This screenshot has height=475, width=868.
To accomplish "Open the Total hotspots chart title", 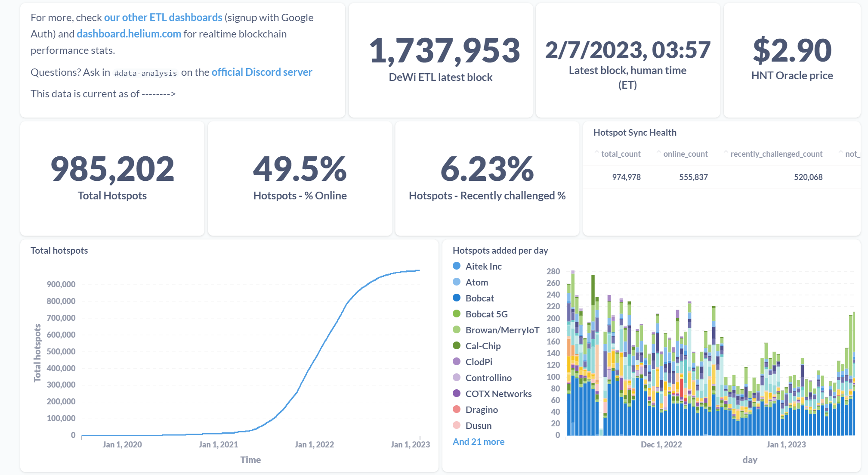I will pyautogui.click(x=59, y=251).
